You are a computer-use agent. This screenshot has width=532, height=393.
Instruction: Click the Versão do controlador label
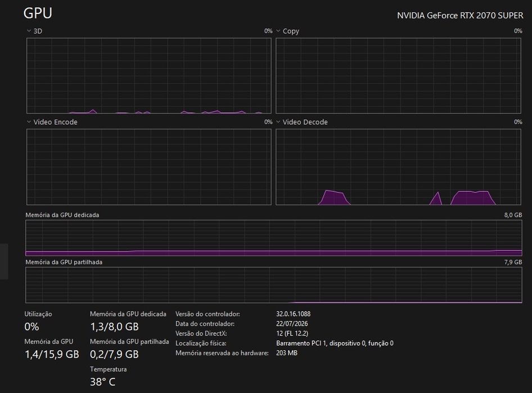pyautogui.click(x=208, y=314)
